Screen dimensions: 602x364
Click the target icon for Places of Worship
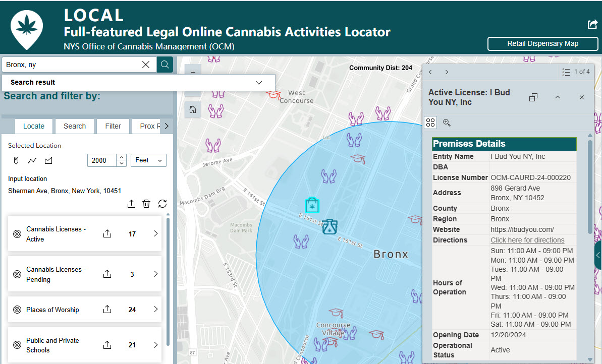pos(17,310)
